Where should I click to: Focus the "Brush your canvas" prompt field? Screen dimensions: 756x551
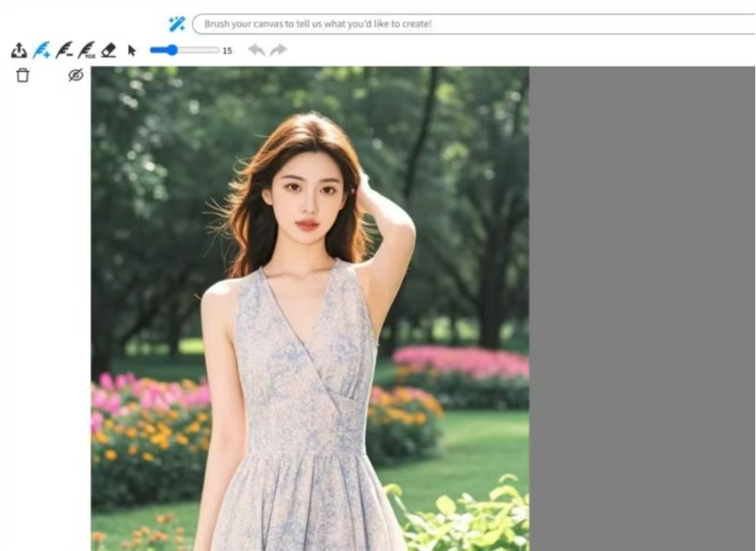coord(472,24)
